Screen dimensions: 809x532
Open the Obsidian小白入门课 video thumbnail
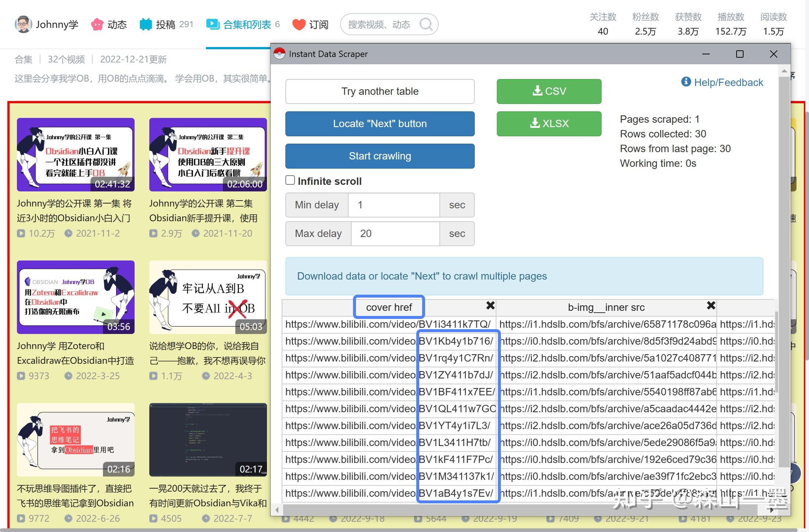click(76, 154)
